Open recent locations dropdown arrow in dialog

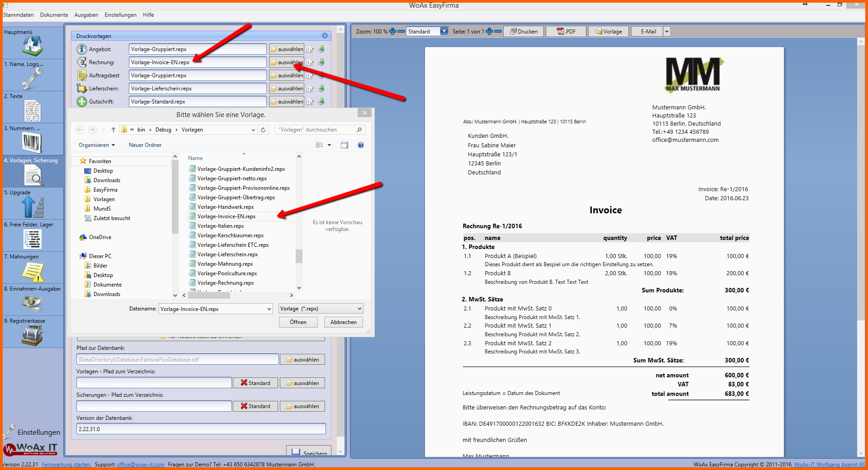(x=103, y=130)
